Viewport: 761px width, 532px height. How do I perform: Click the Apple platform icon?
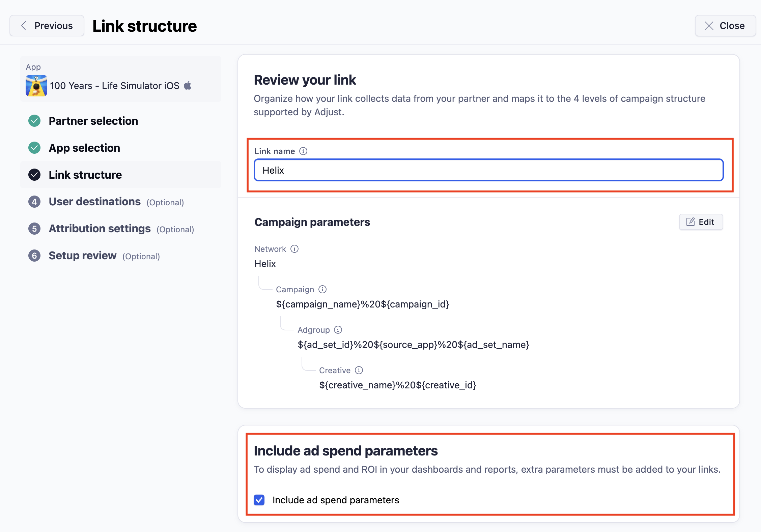[188, 85]
